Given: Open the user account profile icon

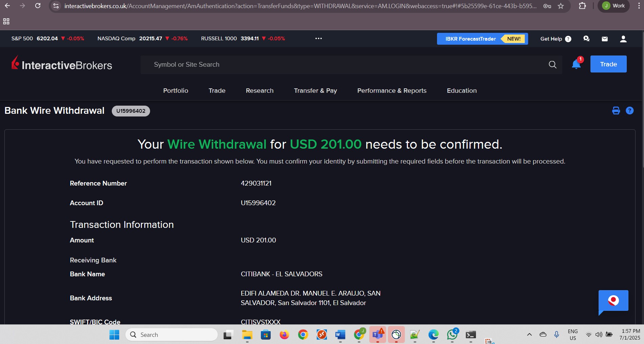Looking at the screenshot, I should click(623, 39).
